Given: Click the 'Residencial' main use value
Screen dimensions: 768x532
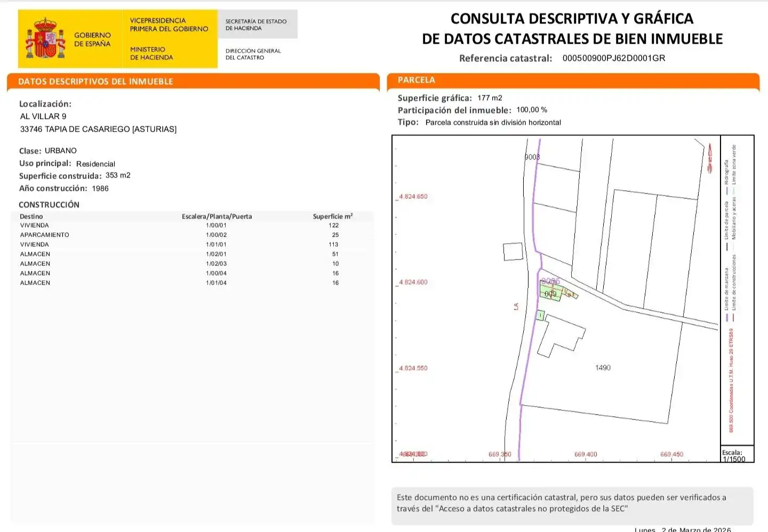Looking at the screenshot, I should coord(95,164).
